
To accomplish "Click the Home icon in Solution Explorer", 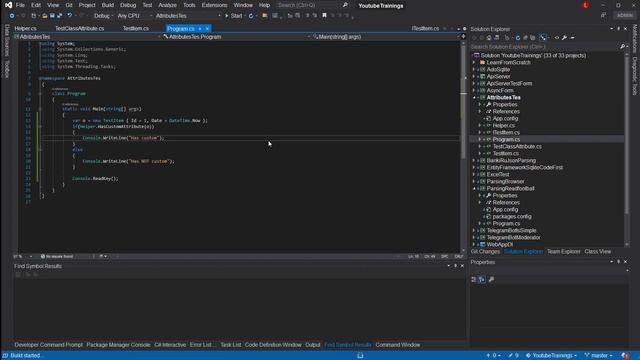I will 489,38.
